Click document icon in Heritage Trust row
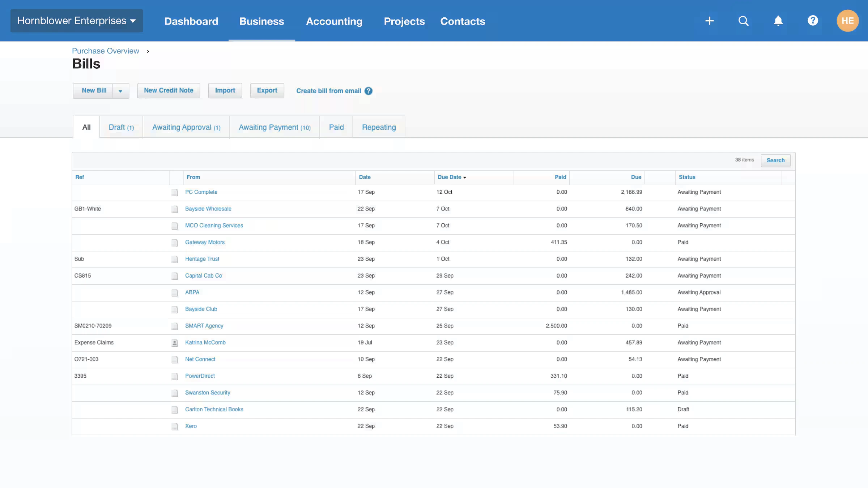 point(175,259)
